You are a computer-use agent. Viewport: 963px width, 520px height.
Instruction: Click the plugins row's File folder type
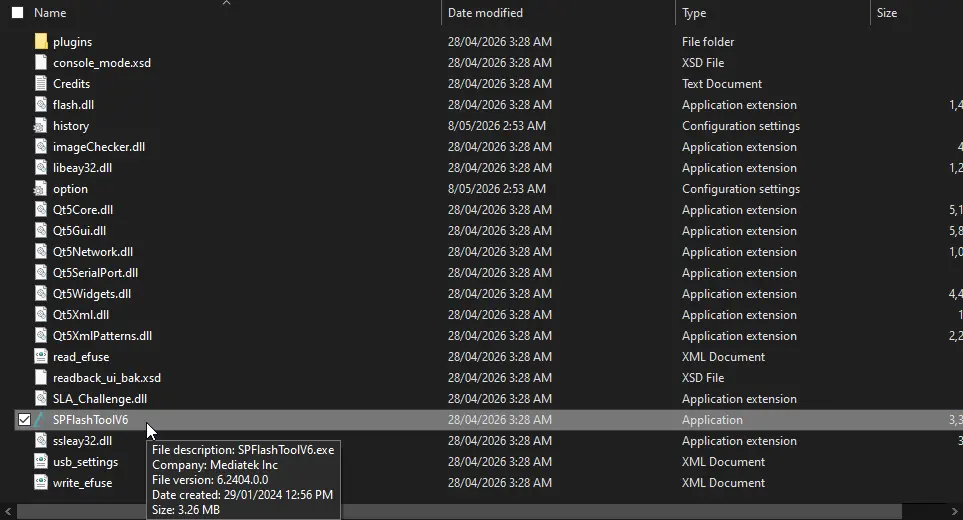point(708,42)
